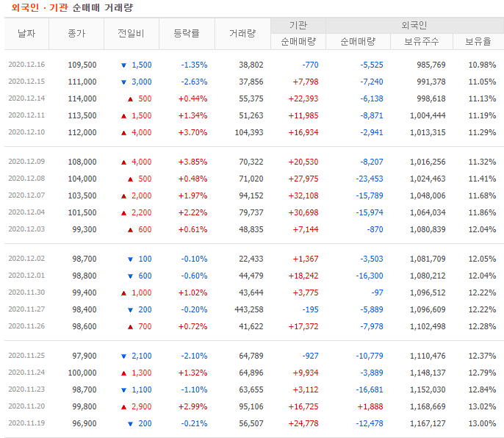Select the date 2020.11.20
Viewport: 504px width, 438px height.
point(26,406)
